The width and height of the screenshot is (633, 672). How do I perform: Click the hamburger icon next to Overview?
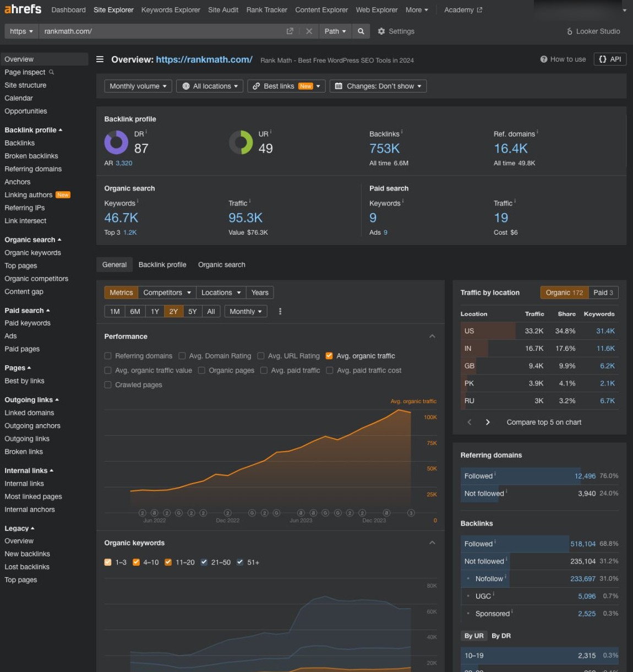click(x=99, y=59)
